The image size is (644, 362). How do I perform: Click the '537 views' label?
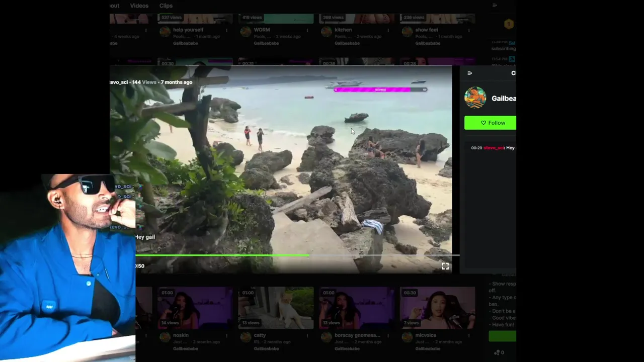point(171,18)
